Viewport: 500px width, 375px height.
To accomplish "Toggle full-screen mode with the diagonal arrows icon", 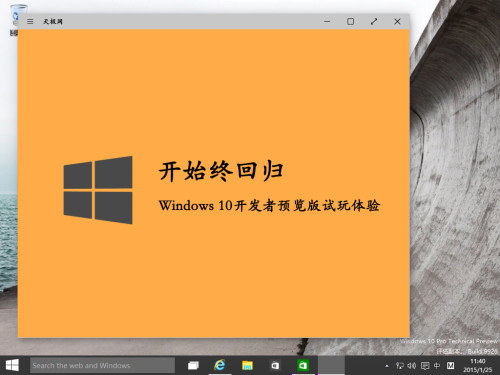I will [x=374, y=22].
